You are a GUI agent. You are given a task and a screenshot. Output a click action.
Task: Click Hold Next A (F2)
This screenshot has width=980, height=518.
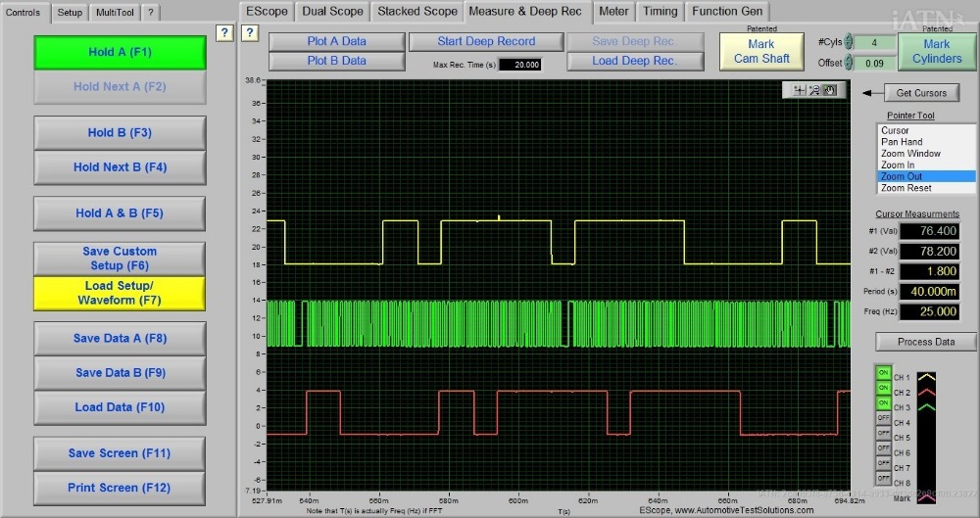(x=120, y=87)
